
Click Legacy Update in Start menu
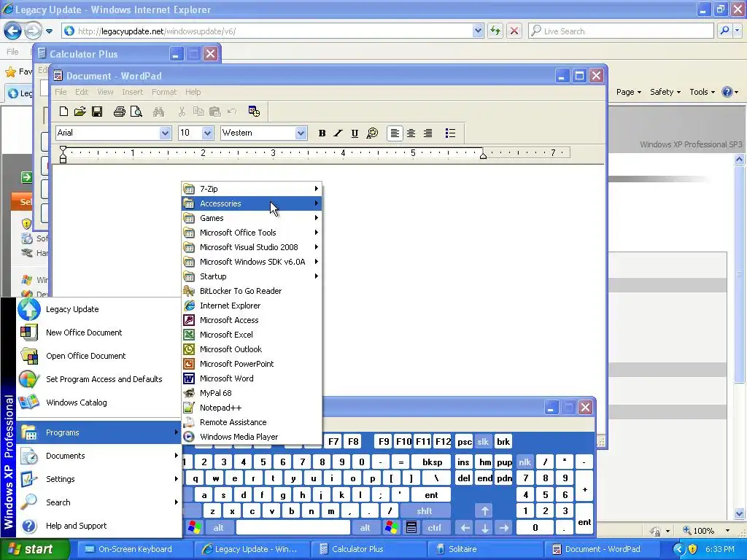[x=98, y=309]
